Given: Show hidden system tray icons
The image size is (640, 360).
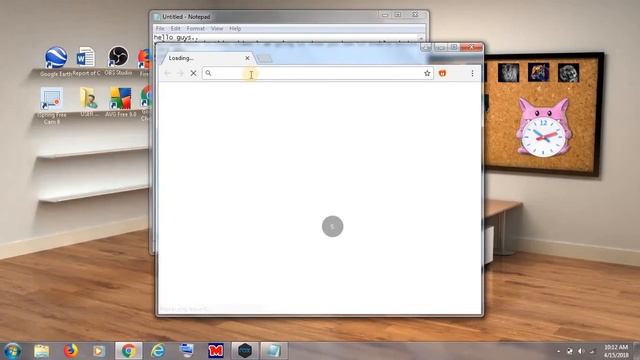Looking at the screenshot, I should coord(558,351).
